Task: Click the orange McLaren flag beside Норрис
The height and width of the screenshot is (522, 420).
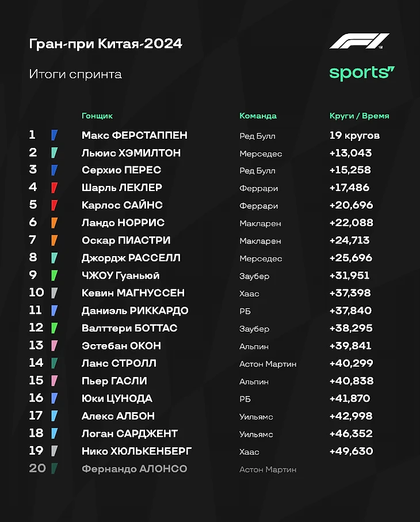Action: (54, 223)
